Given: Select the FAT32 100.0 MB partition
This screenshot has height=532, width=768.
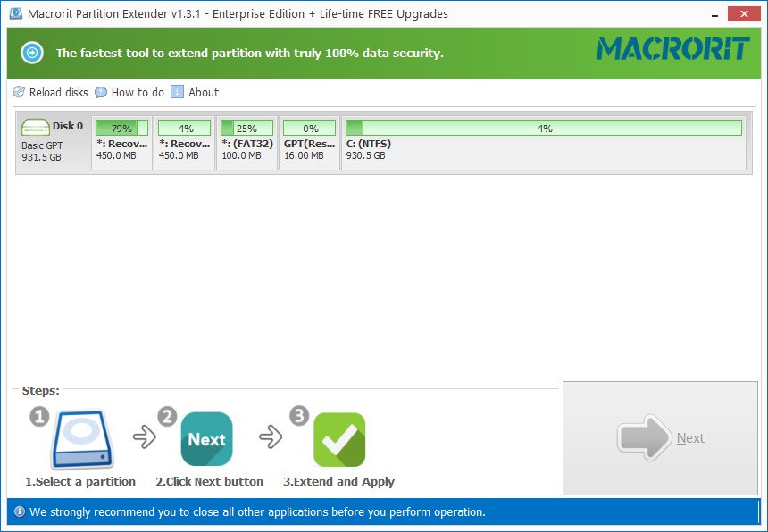Looking at the screenshot, I should point(246,143).
